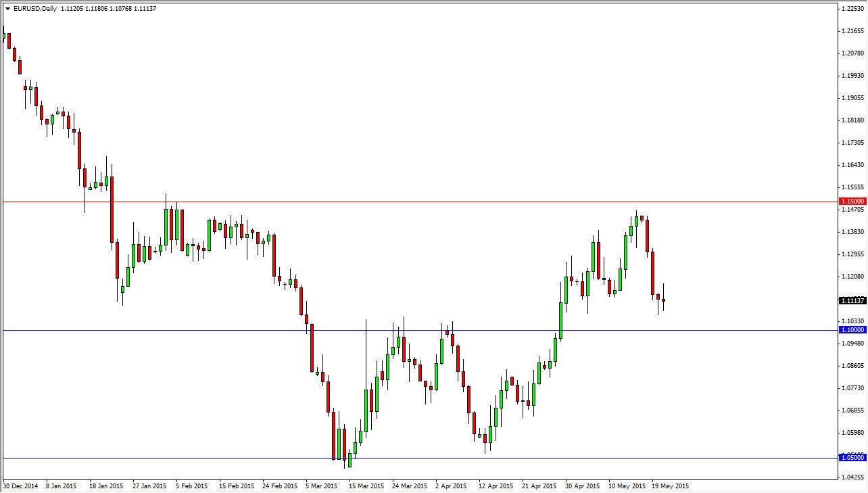Image resolution: width=868 pixels, height=493 pixels.
Task: Click the 27 Jan 2015 date label
Action: (149, 486)
